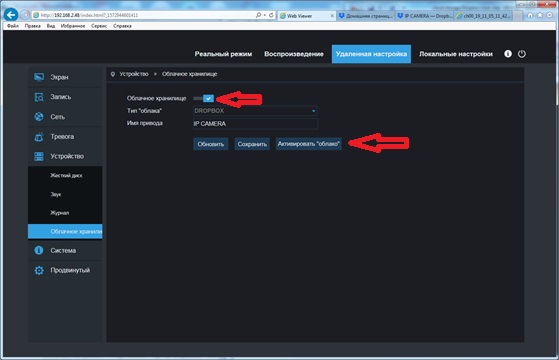Click the Устройство device icon

click(39, 156)
